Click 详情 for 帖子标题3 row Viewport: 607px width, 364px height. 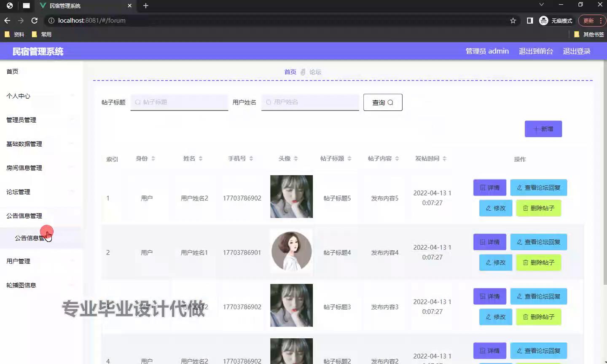[x=490, y=296]
